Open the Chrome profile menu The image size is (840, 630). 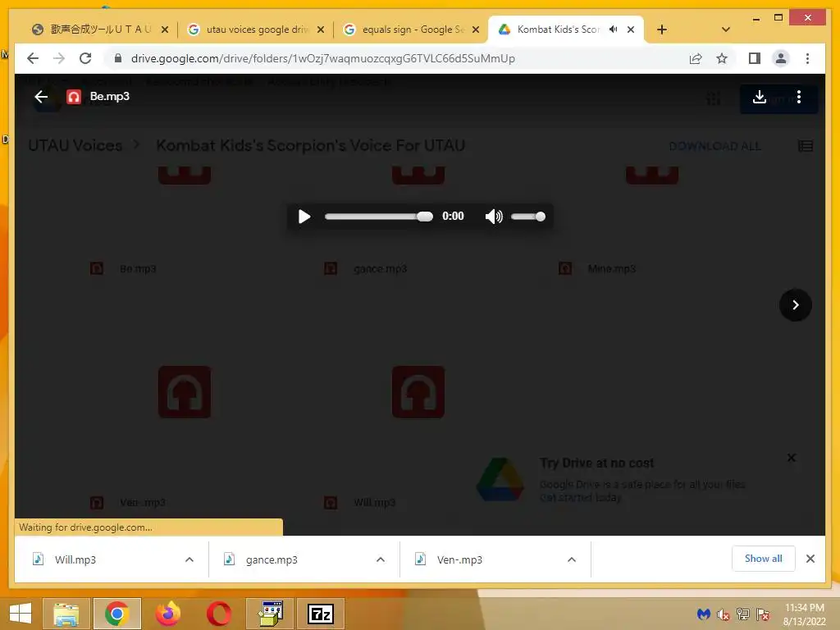[781, 58]
